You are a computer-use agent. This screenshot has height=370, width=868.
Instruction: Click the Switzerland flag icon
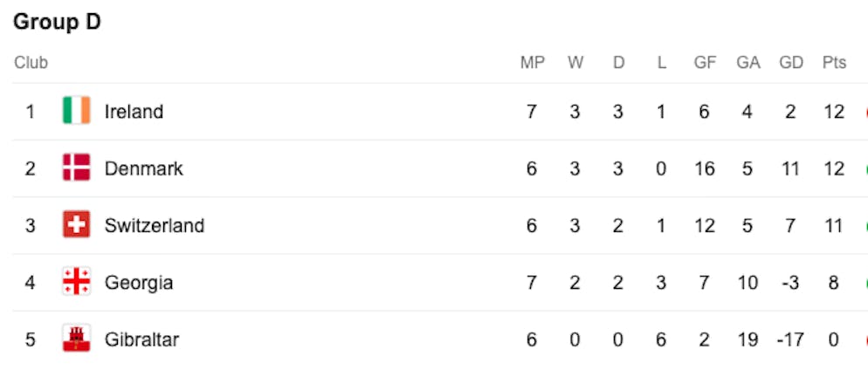[77, 225]
